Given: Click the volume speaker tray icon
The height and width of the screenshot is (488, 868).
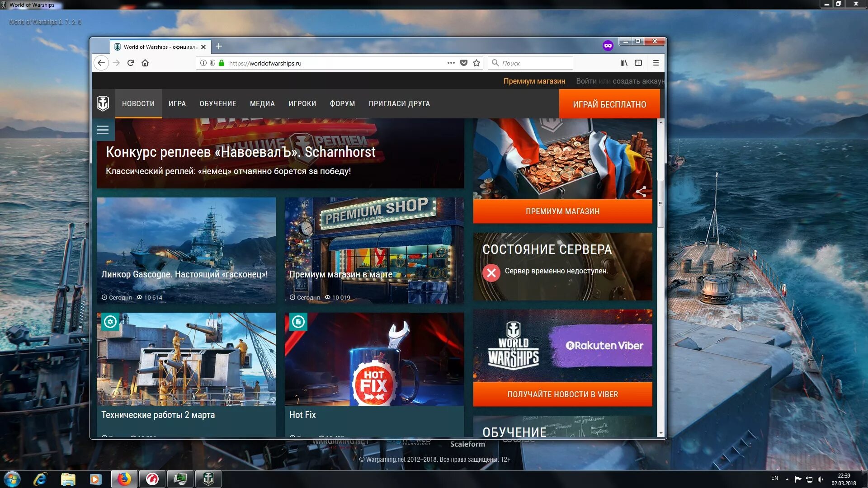Looking at the screenshot, I should pos(821,479).
